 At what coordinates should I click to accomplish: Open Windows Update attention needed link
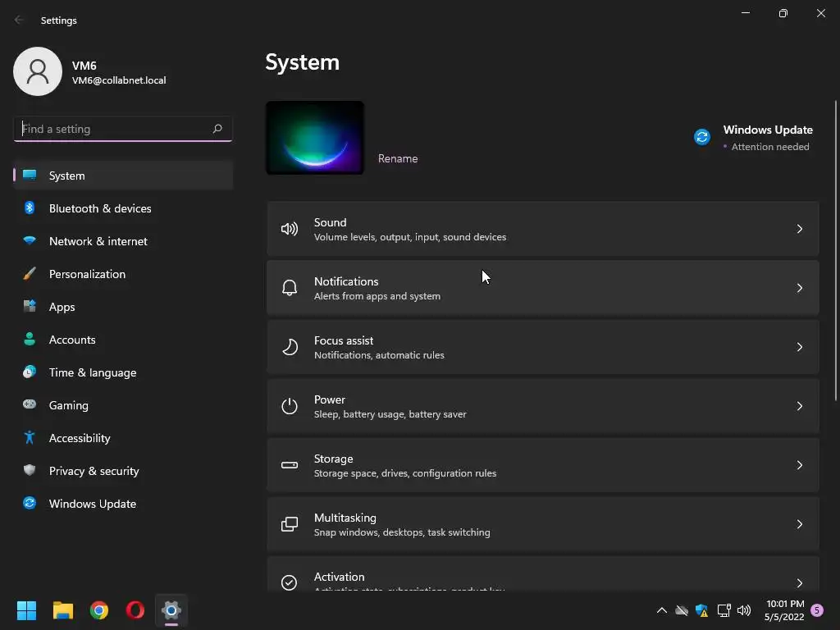pyautogui.click(x=753, y=138)
